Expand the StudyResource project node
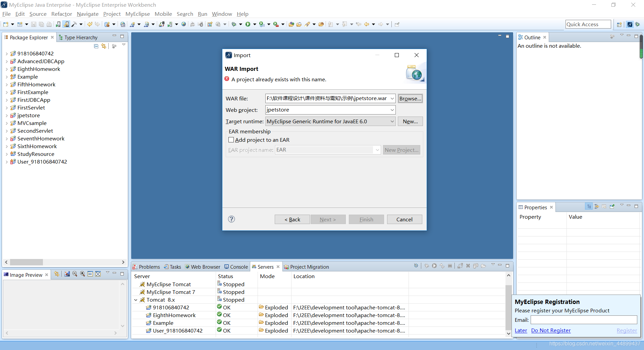Image resolution: width=644 pixels, height=350 pixels. point(6,154)
